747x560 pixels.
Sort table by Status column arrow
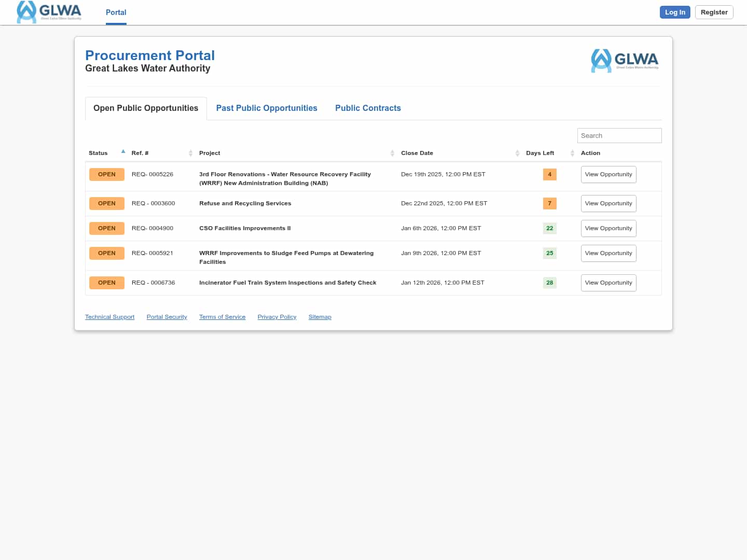pos(123,152)
